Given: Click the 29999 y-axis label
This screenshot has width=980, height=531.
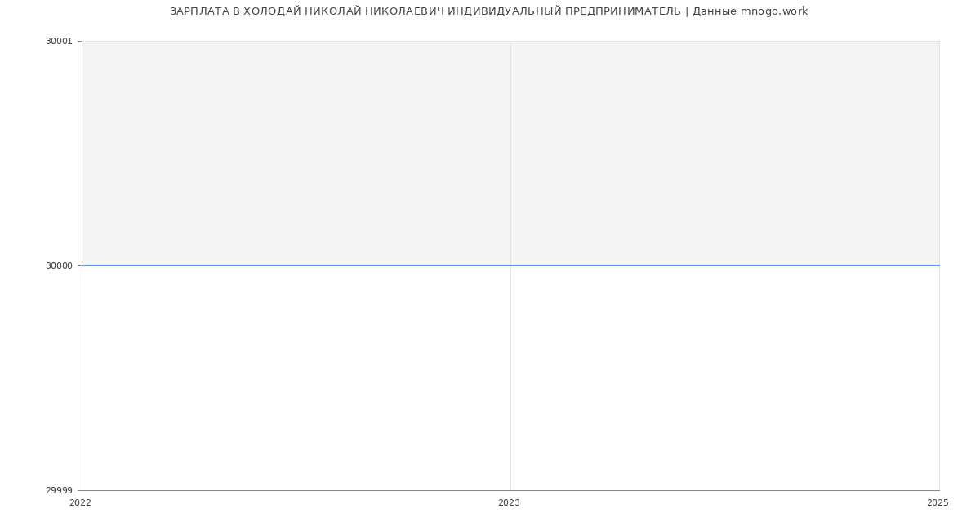Looking at the screenshot, I should point(59,490).
